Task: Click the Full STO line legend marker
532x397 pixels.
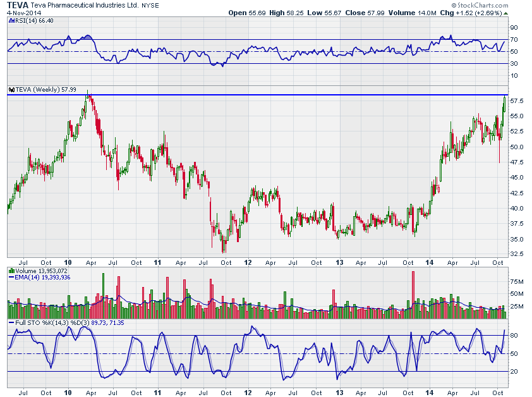Action: coord(11,323)
